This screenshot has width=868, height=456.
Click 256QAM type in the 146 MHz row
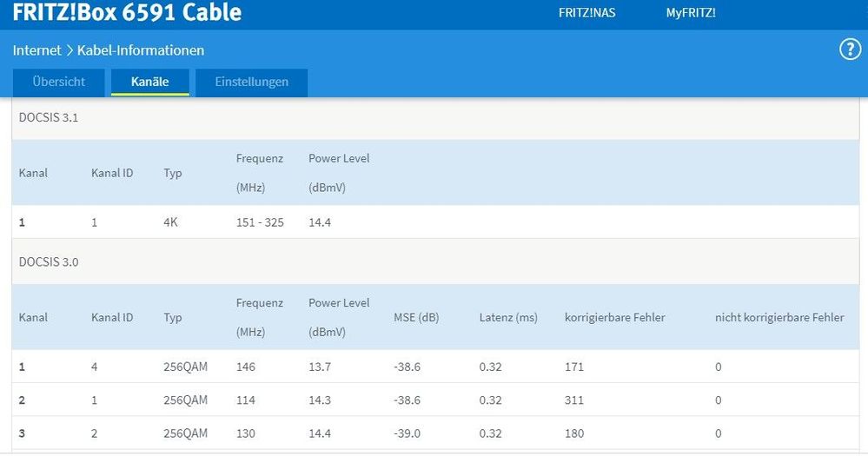[x=185, y=367]
